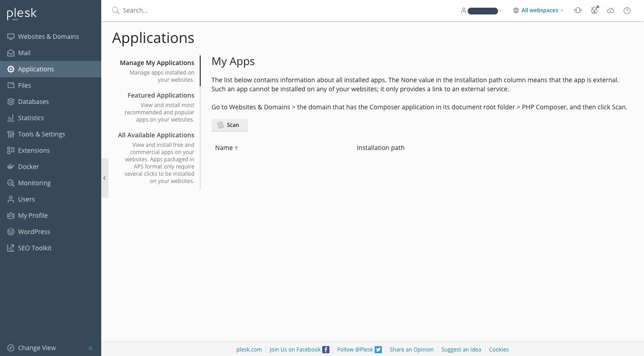This screenshot has height=356, width=644.
Task: Collapse the left sidebar with arrow handle
Action: (x=104, y=178)
